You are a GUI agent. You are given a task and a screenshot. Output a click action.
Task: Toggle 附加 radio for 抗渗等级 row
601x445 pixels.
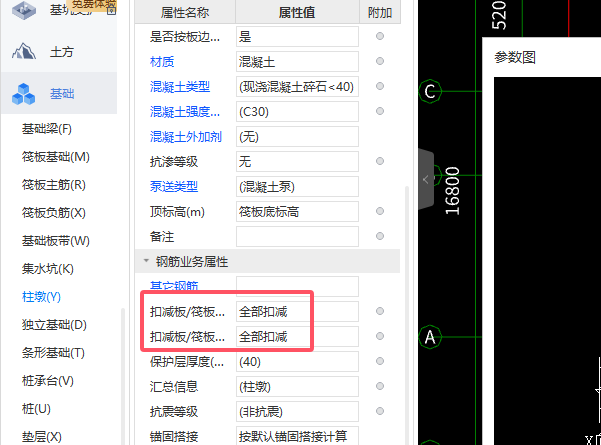coord(380,161)
